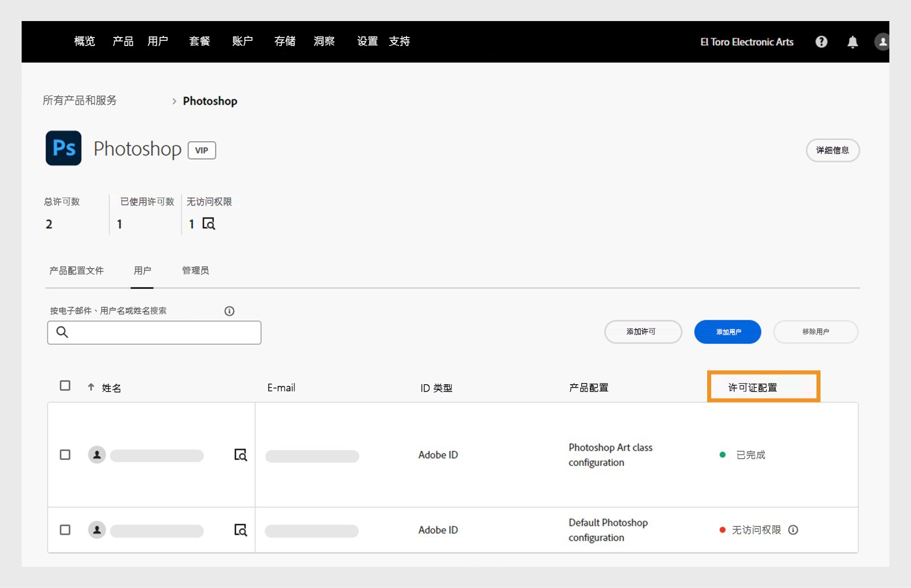The image size is (911, 588).
Task: Click the info icon beside the search hint
Action: 229,311
